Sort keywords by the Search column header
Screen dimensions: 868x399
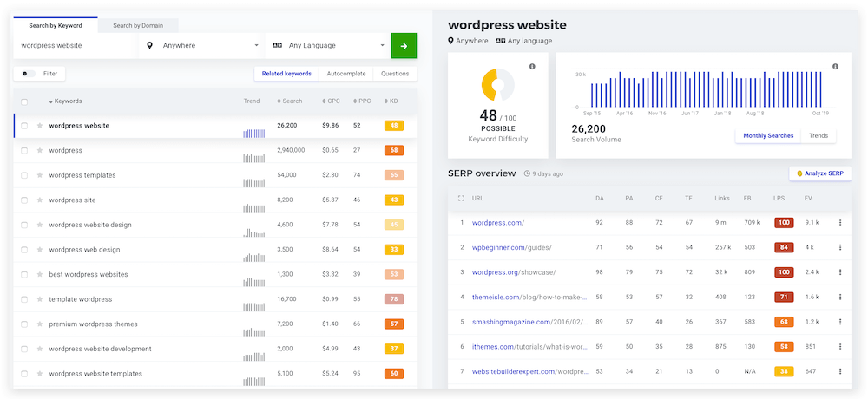[x=290, y=101]
